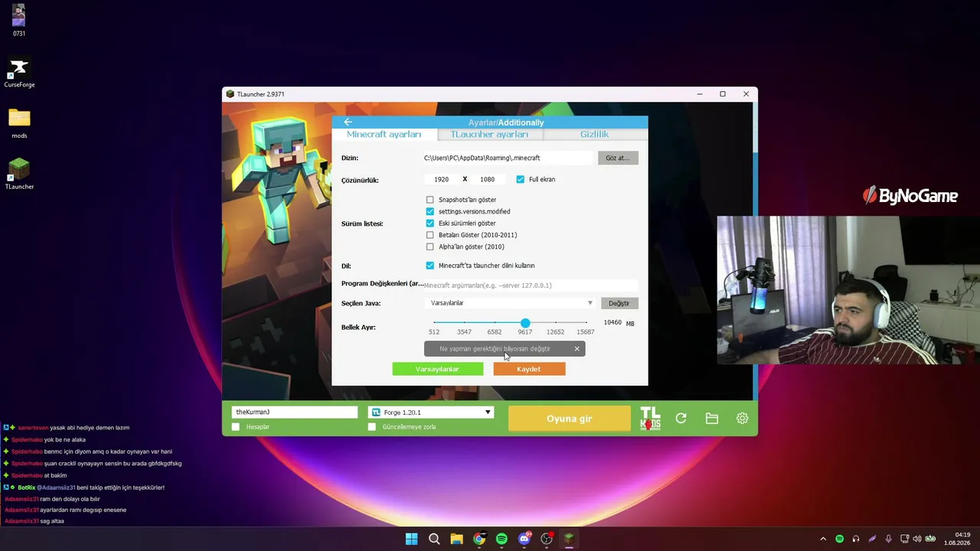980x551 pixels.
Task: Open the game folder icon in TLauncher
Action: 712,419
